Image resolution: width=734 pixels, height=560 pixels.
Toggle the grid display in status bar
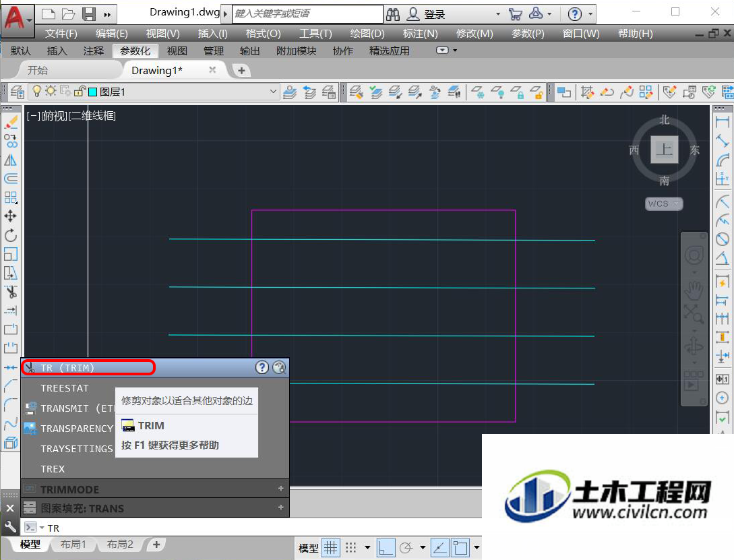tap(331, 547)
